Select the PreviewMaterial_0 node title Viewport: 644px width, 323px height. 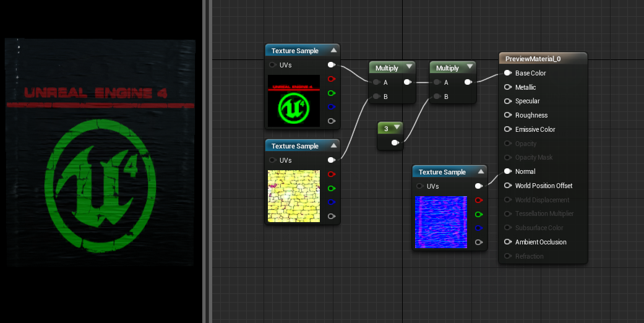533,59
